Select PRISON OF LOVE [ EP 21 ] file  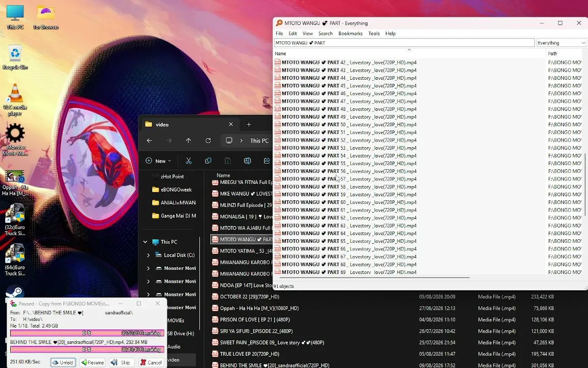pyautogui.click(x=251, y=319)
